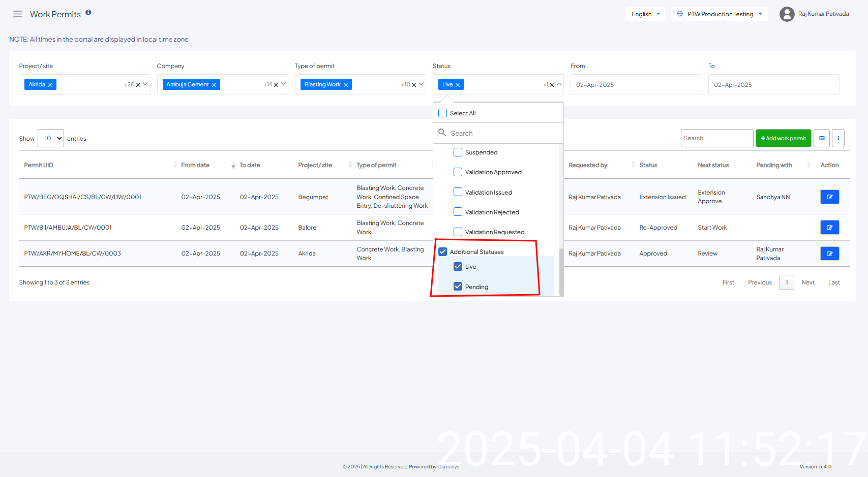Open the English language dropdown
Viewport: 868px width, 477px height.
[x=645, y=14]
